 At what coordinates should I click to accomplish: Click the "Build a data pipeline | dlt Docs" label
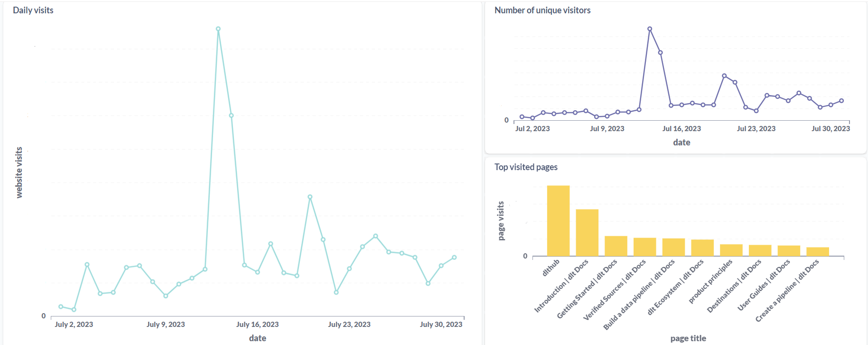coord(639,295)
